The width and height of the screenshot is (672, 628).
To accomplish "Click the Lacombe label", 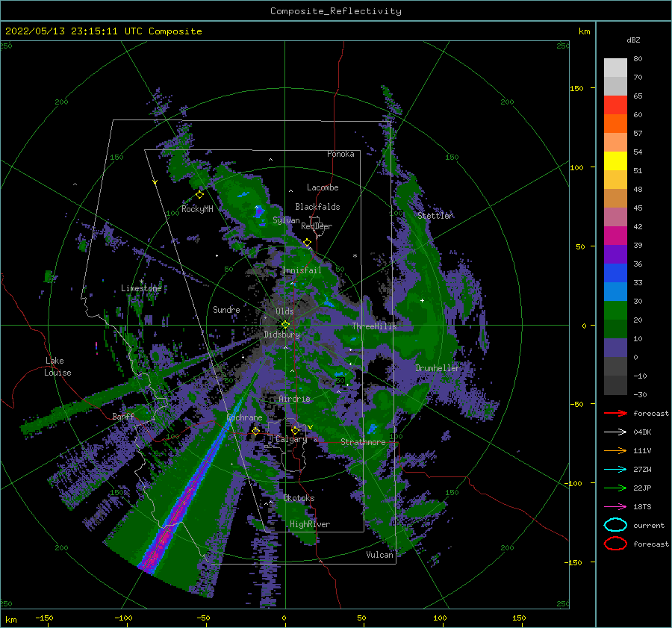I will tap(323, 187).
